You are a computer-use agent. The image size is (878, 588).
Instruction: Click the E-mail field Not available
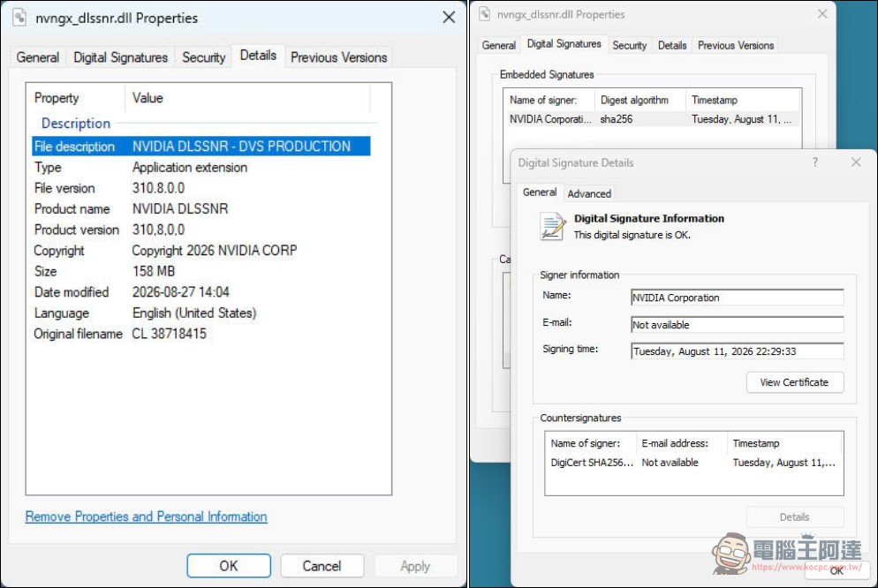coord(737,325)
